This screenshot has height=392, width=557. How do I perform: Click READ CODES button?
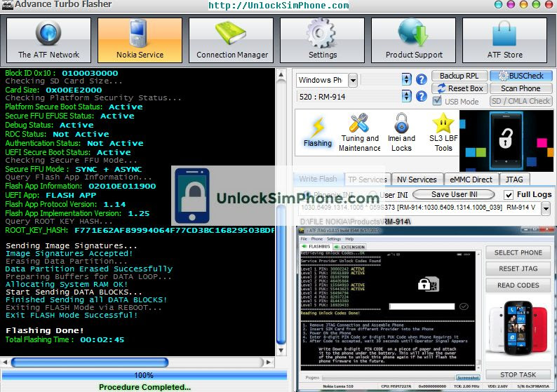point(518,285)
